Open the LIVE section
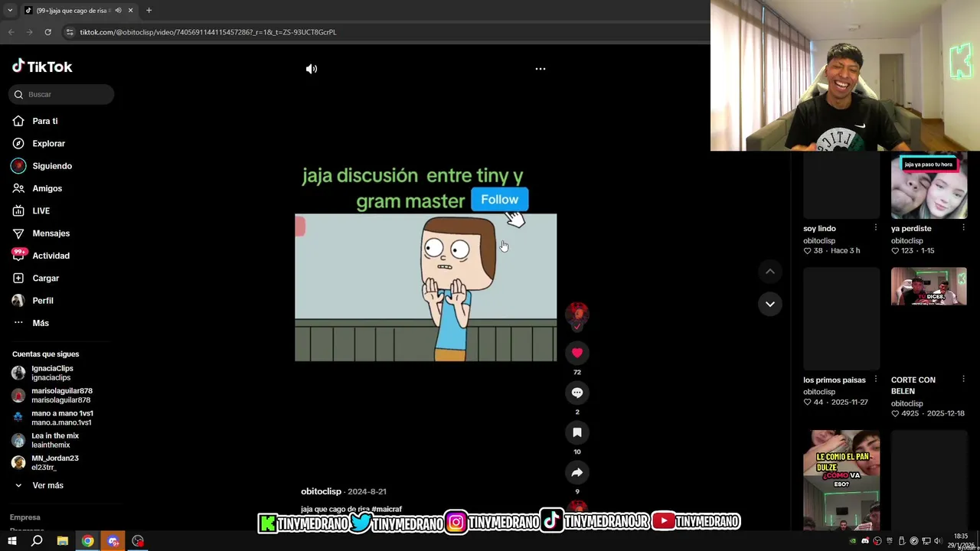Viewport: 980px width, 551px height. point(31,210)
